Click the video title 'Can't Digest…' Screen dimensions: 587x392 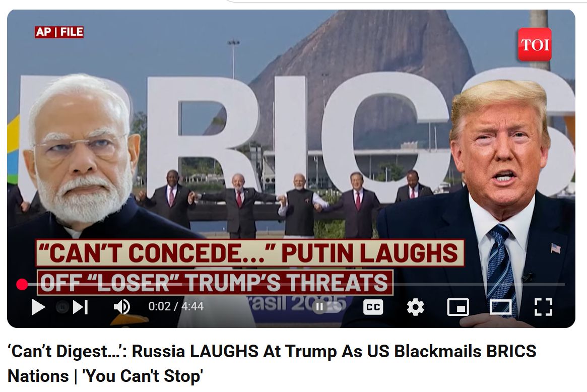tap(272, 364)
